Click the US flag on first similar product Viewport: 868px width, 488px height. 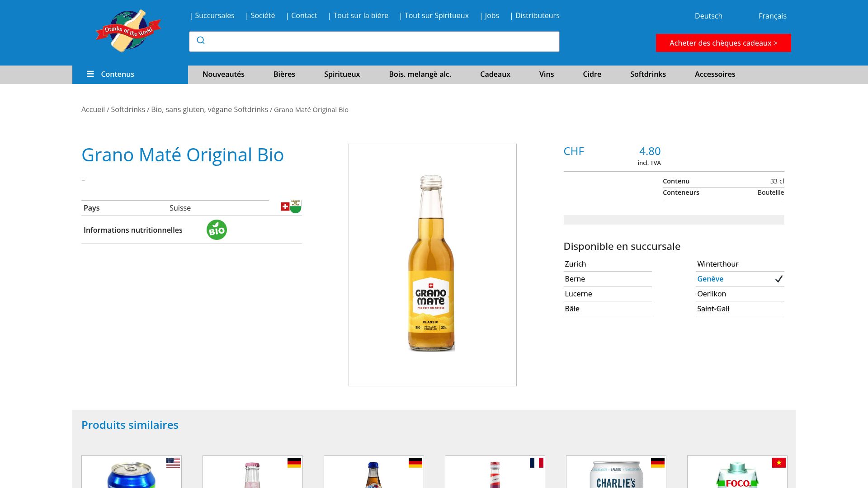click(x=174, y=462)
